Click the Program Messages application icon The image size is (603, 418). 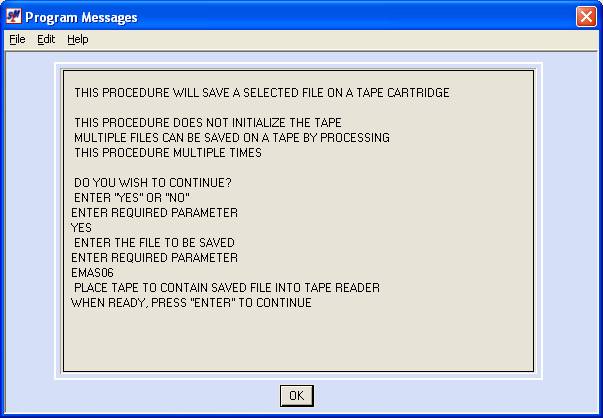[13, 17]
